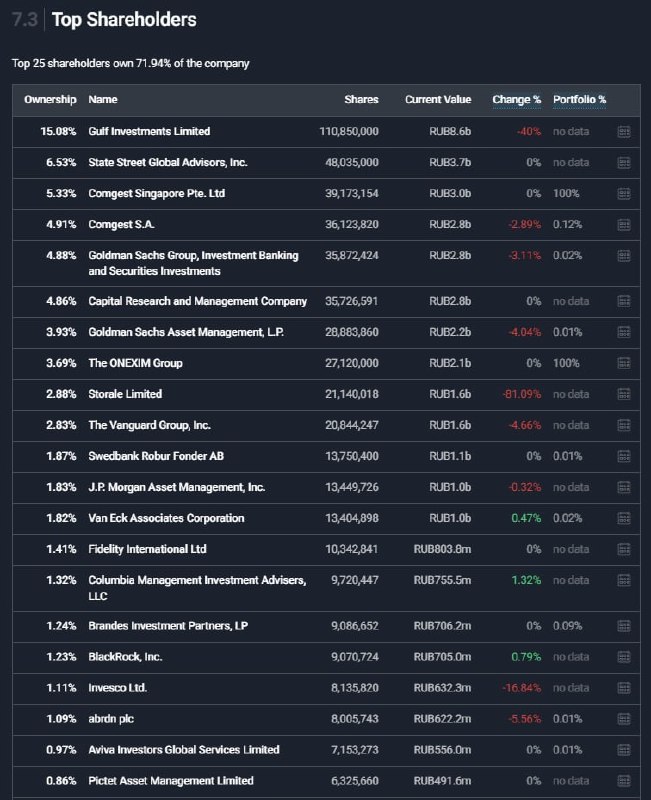
Task: Open details icon for Goldman Sachs Group Investment Banking row
Action: pyautogui.click(x=623, y=256)
